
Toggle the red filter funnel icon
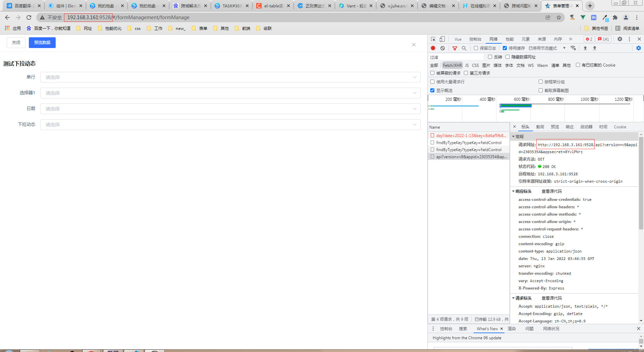(455, 48)
